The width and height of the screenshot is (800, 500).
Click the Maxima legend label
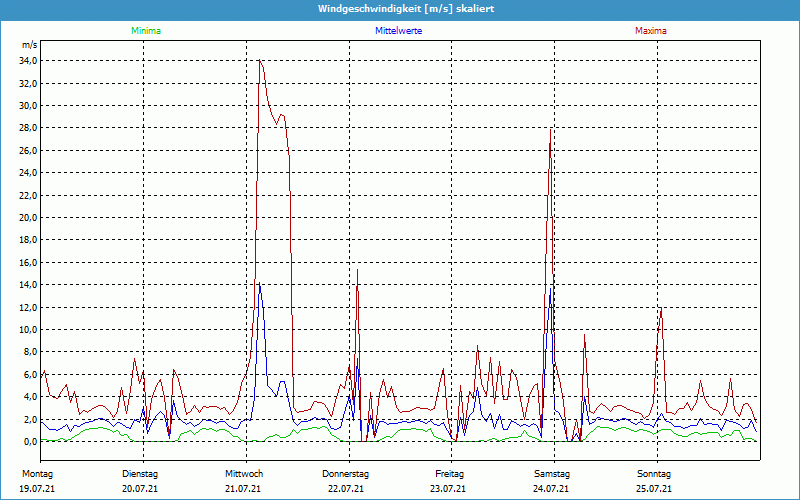650,31
